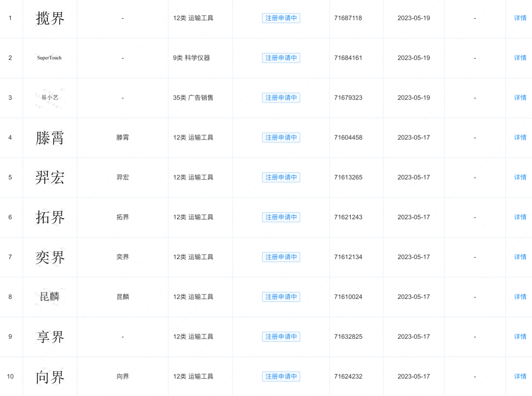The width and height of the screenshot is (532, 396).
Task: Select the 奕界 trademark name text
Action: tap(123, 257)
